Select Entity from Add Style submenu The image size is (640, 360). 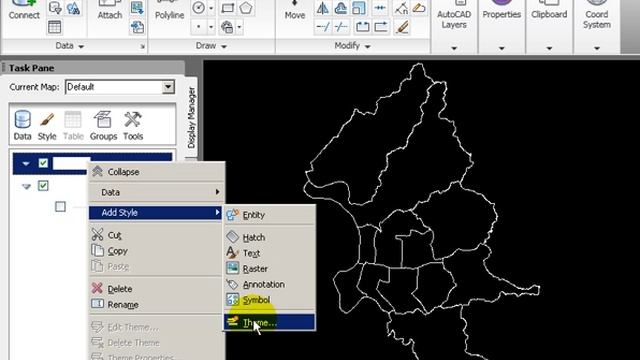pos(269,215)
